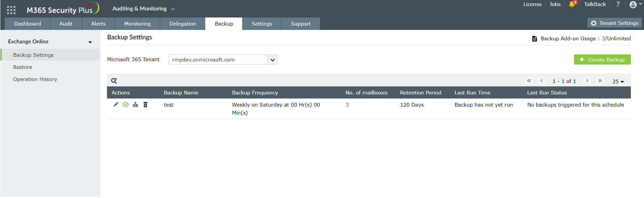This screenshot has width=644, height=198.
Task: Click the Retention Period column header
Action: (421, 93)
